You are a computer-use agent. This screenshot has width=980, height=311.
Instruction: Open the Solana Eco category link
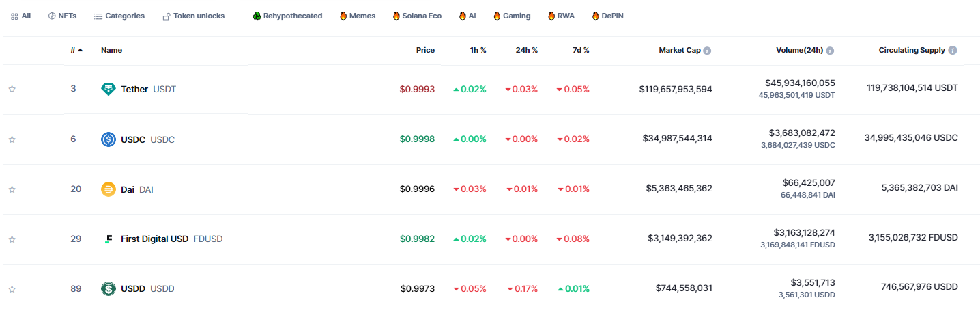(x=417, y=16)
